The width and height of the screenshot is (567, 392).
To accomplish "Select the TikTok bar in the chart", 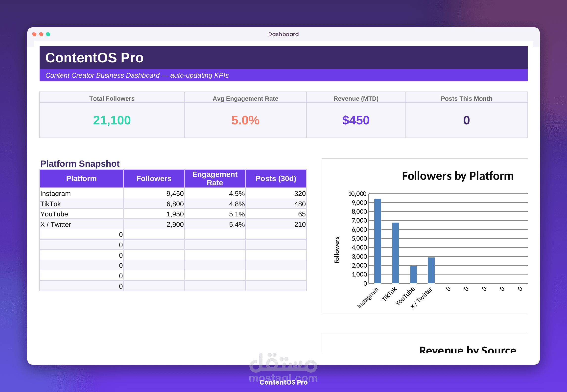I will coord(395,253).
